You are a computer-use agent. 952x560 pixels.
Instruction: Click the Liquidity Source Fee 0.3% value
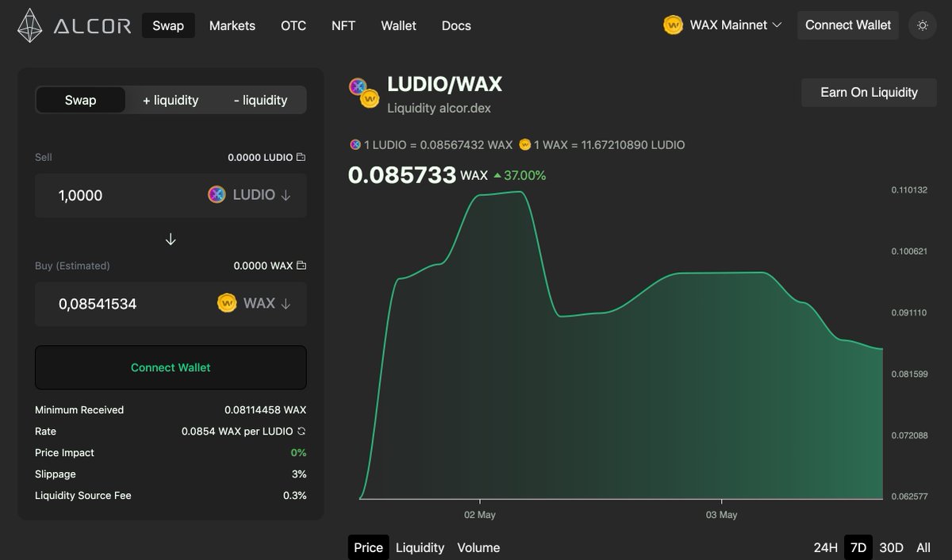tap(294, 496)
